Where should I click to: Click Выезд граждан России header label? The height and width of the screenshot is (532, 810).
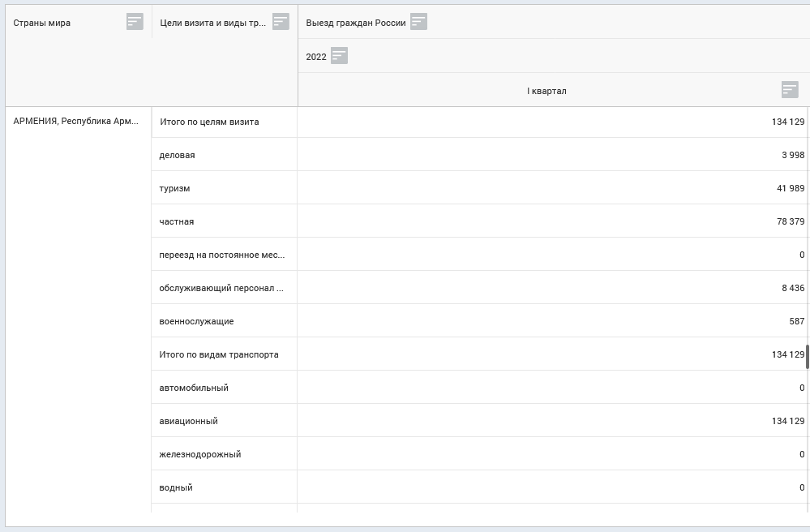click(x=356, y=23)
